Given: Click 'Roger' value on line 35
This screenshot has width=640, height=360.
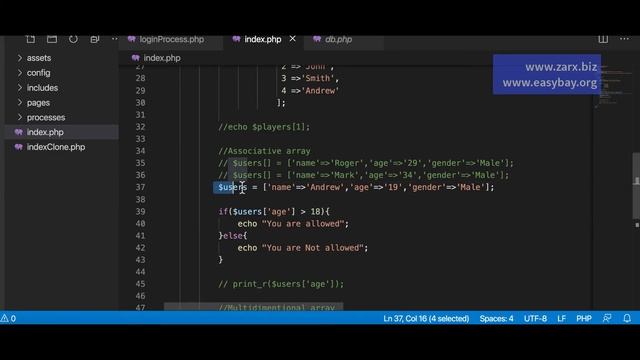Looking at the screenshot, I should pos(346,163).
